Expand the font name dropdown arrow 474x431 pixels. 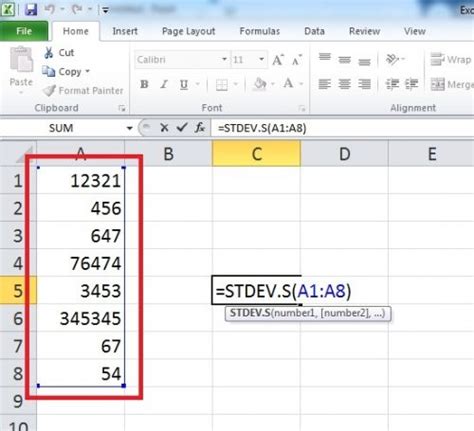[x=224, y=60]
